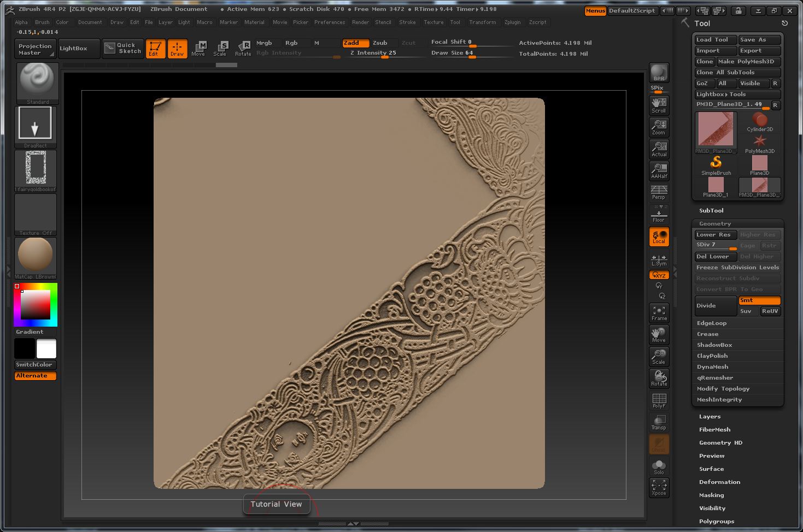Open Quick Sketch
803x532 pixels.
click(123, 48)
